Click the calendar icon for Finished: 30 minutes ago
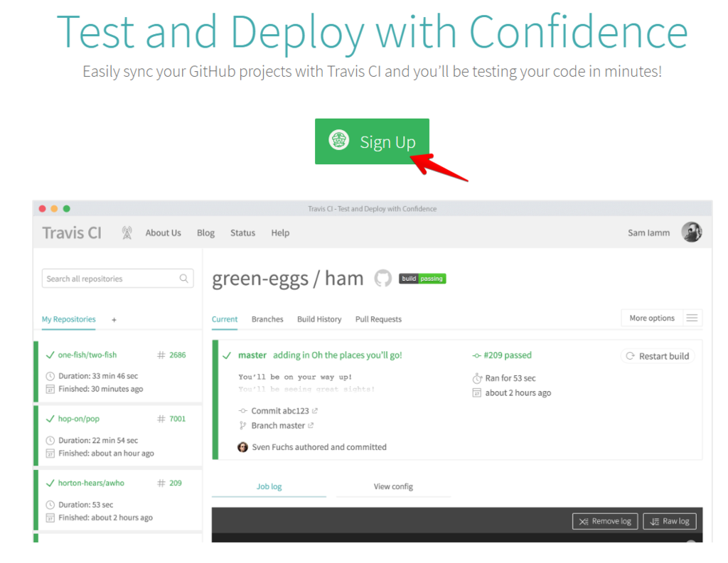 point(50,389)
